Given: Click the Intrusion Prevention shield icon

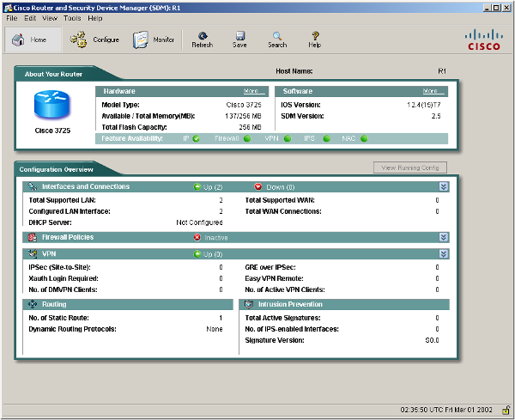Looking at the screenshot, I should 249,304.
